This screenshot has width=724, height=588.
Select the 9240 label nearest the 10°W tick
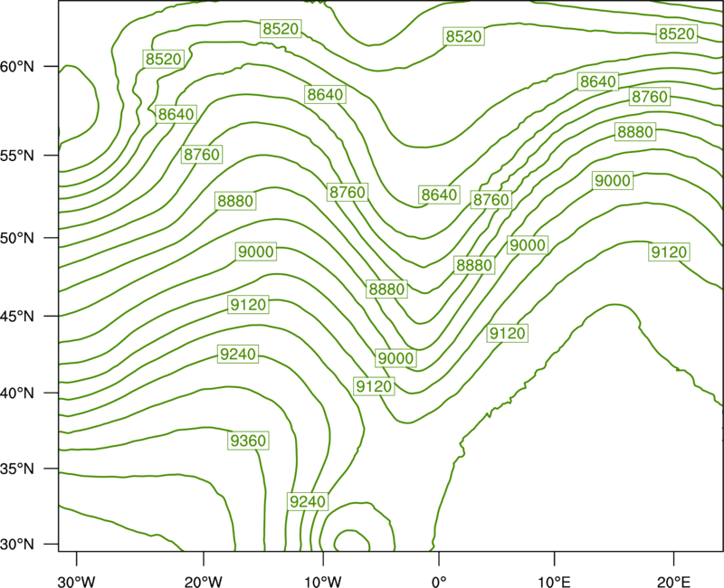(308, 501)
